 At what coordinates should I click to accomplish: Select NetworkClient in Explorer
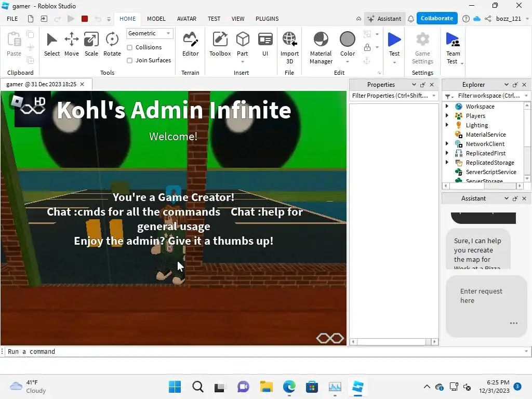tap(485, 144)
